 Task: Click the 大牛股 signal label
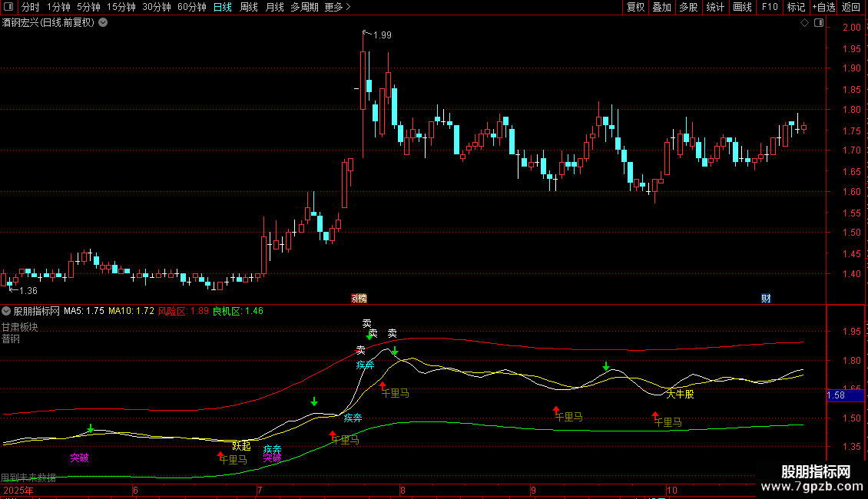click(681, 394)
